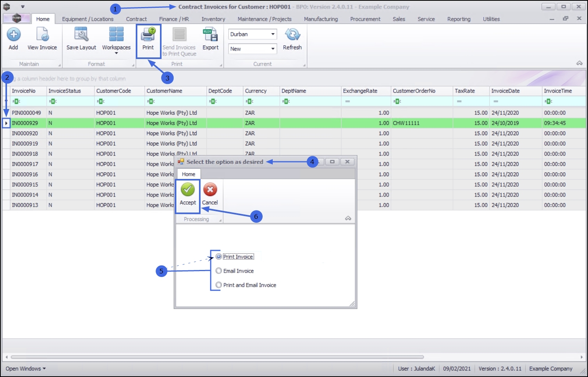Sort by the InvoiceDate column header
The height and width of the screenshot is (377, 588).
tap(515, 91)
